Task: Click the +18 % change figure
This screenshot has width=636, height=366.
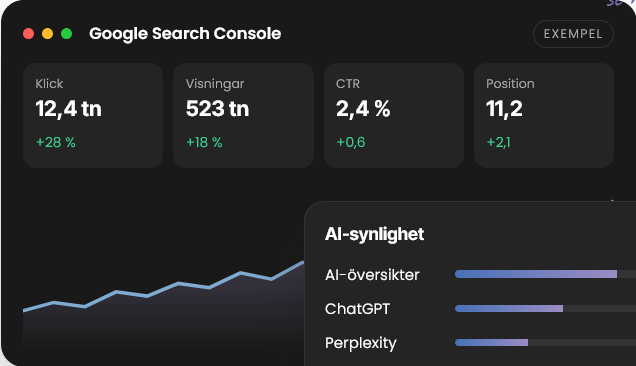Action: click(x=204, y=142)
